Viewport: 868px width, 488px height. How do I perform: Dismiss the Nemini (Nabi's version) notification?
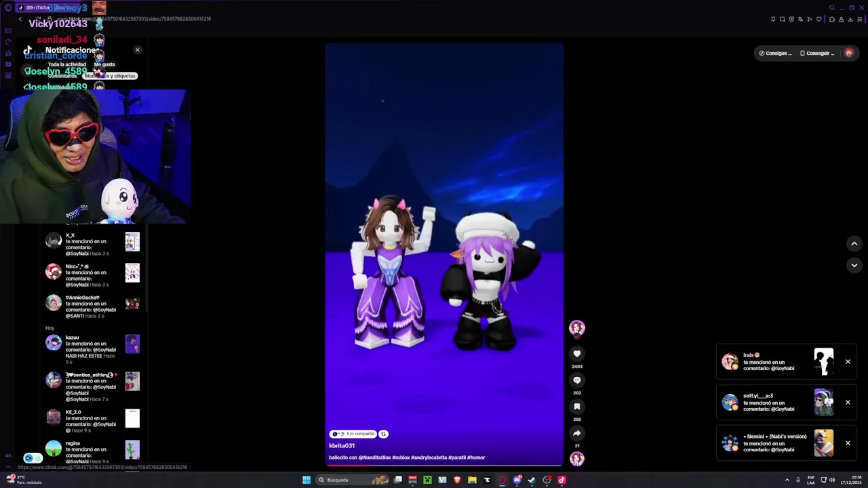point(848,443)
